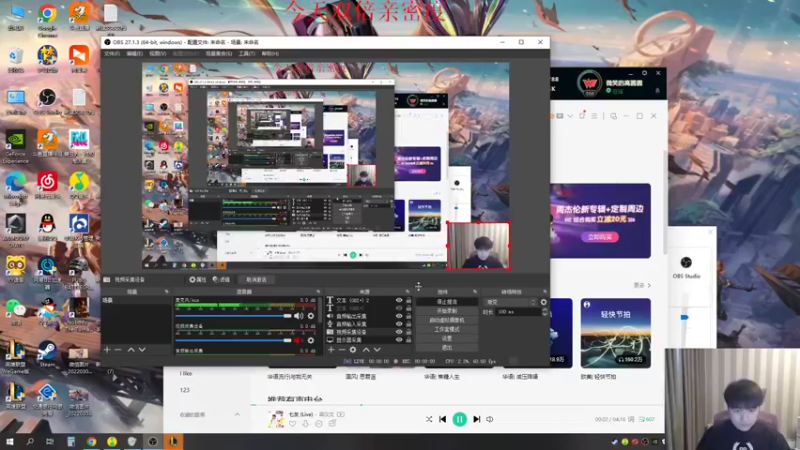Open music app skin wardrobe icon

pyautogui.click(x=582, y=115)
